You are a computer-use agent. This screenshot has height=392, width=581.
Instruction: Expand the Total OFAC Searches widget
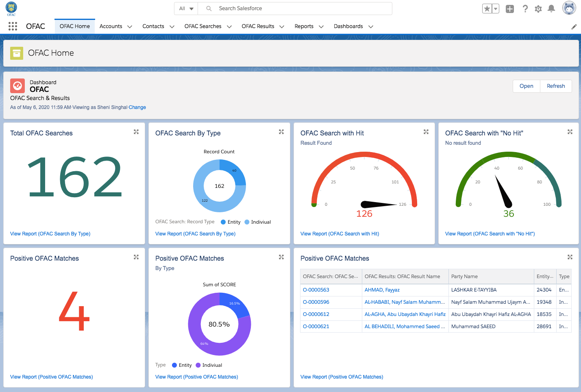(x=136, y=132)
